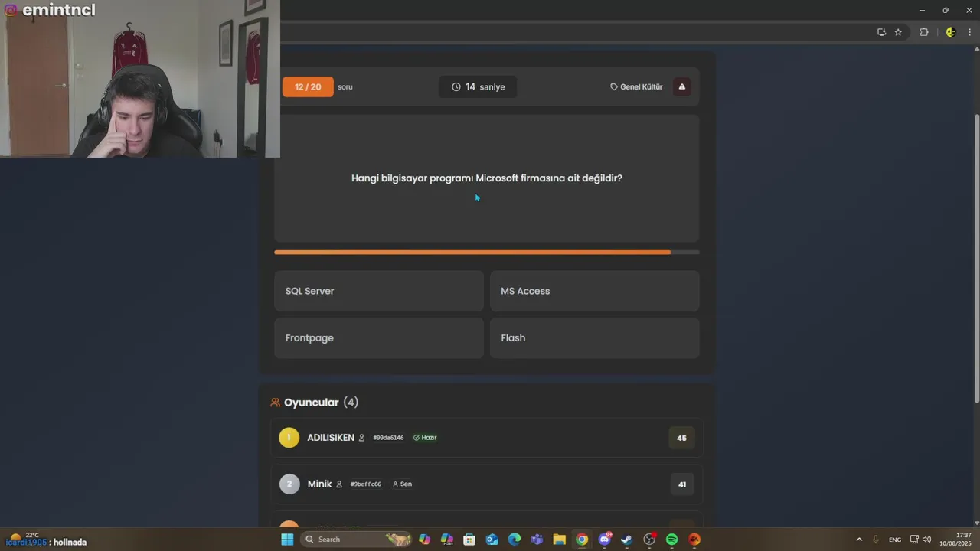Screen dimensions: 980x551
Task: Bookmark this page with the star icon
Action: (898, 32)
